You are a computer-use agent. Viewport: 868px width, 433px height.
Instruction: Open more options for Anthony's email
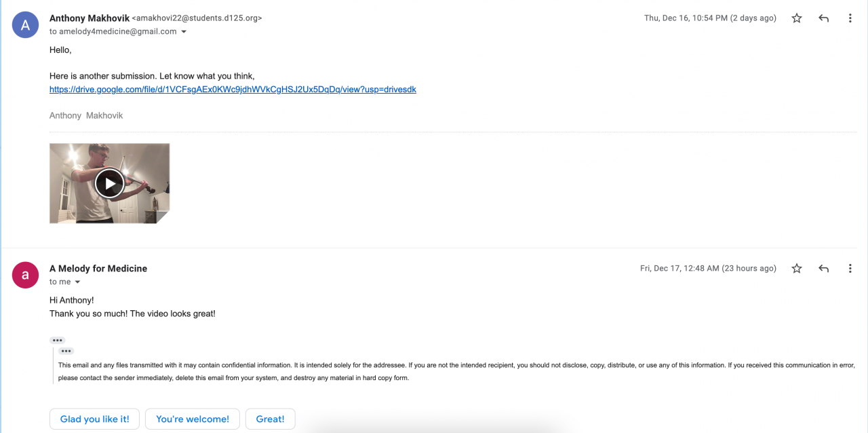[850, 18]
